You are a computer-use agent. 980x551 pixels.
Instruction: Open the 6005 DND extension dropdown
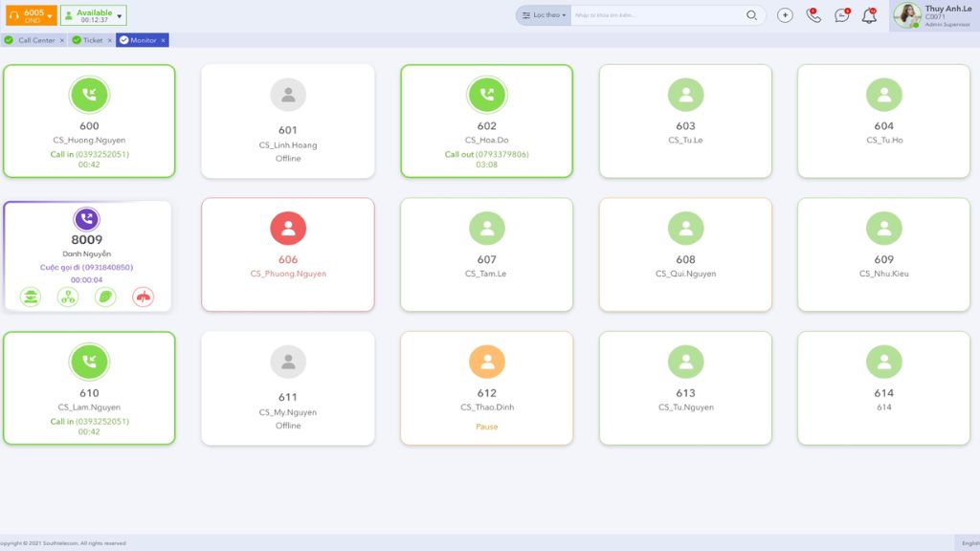tap(32, 15)
